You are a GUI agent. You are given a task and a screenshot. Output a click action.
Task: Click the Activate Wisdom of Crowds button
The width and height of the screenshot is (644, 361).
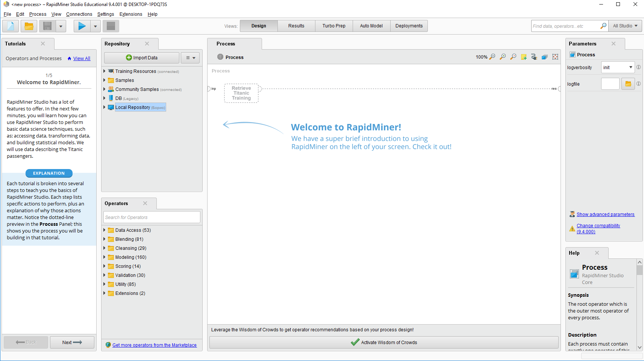pyautogui.click(x=384, y=342)
